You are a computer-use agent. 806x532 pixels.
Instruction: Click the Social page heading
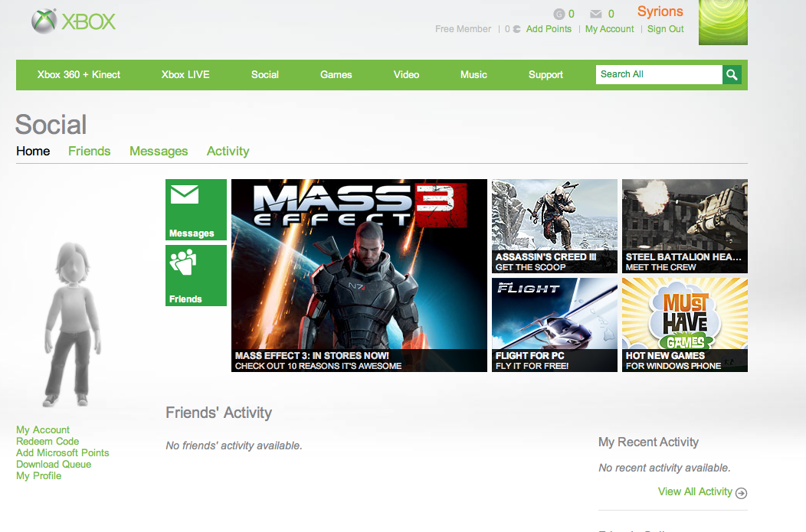51,125
